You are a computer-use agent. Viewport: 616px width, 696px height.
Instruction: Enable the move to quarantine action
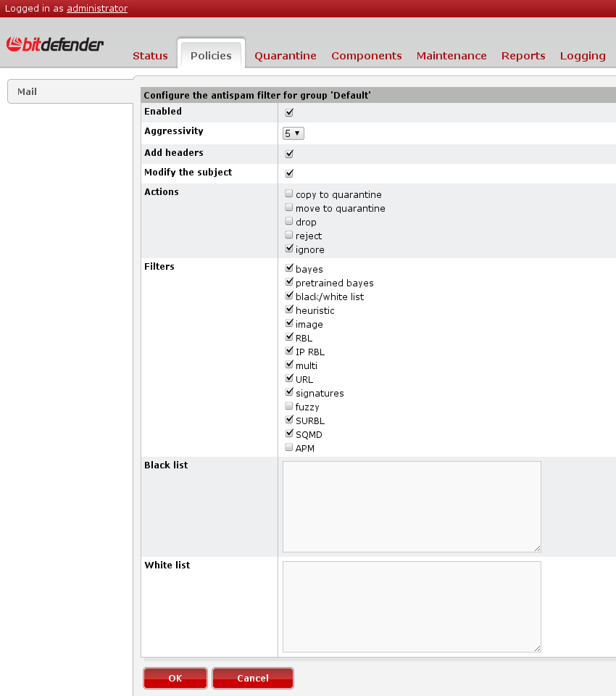click(289, 208)
